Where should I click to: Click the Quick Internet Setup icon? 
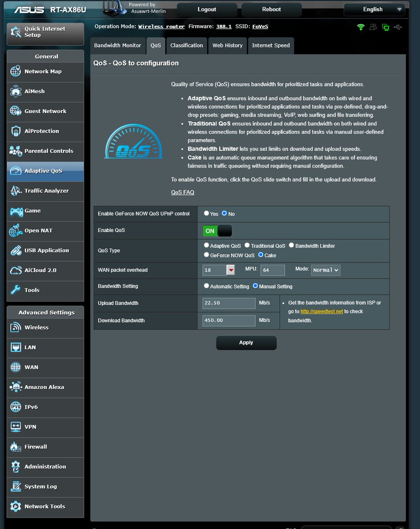16,32
